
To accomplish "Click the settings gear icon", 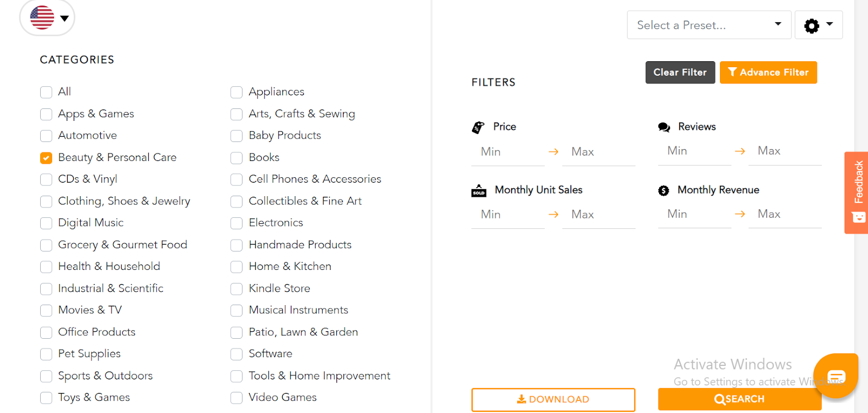I will coord(812,25).
